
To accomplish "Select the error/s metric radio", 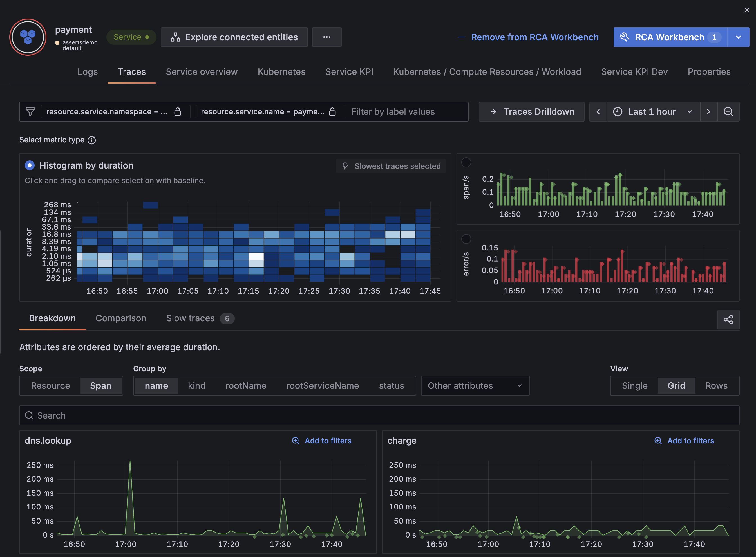I will [x=466, y=239].
